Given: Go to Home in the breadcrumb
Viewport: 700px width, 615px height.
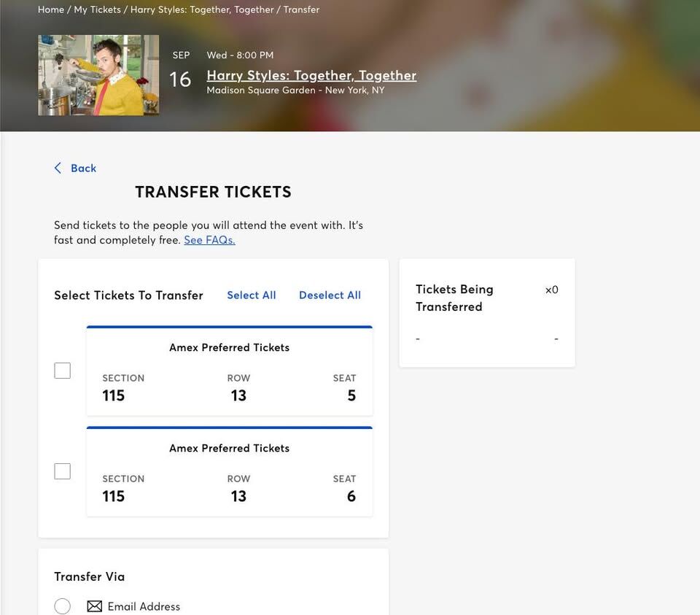Looking at the screenshot, I should pyautogui.click(x=51, y=9).
